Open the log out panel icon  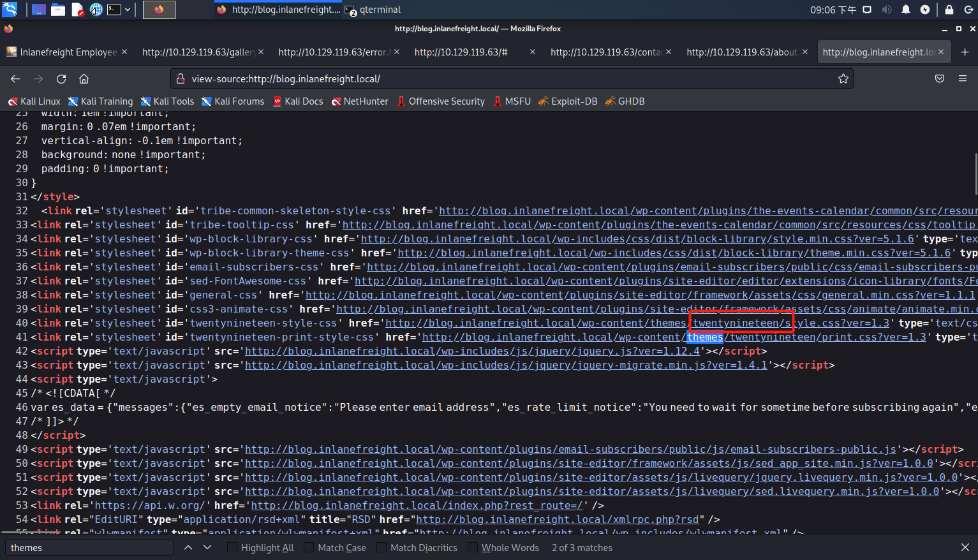970,10
